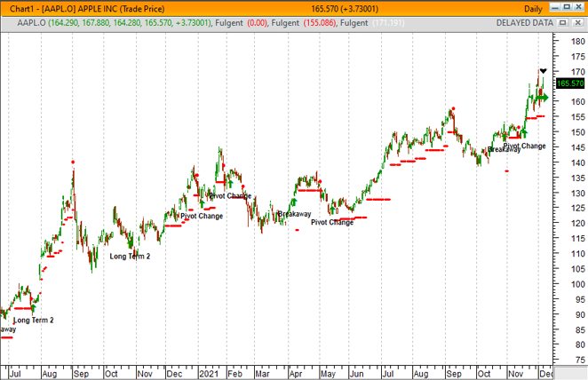The width and height of the screenshot is (588, 380).
Task: Select the faded Fulgent (171.191) legend entry
Action: click(x=372, y=23)
